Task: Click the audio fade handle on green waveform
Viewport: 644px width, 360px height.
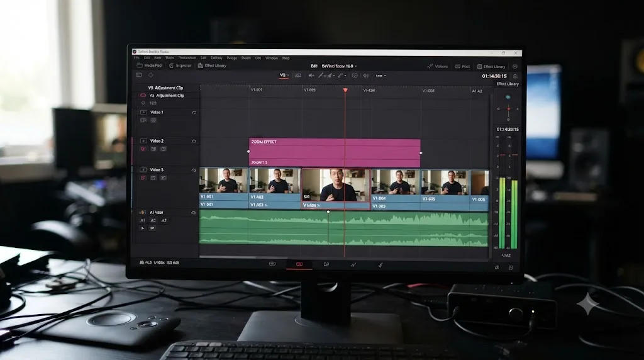Action: click(328, 211)
